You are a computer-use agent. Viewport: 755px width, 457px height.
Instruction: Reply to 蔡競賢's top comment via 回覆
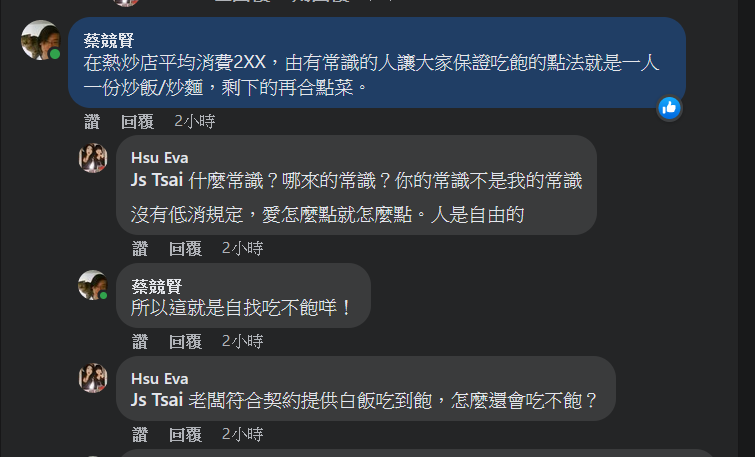click(137, 121)
